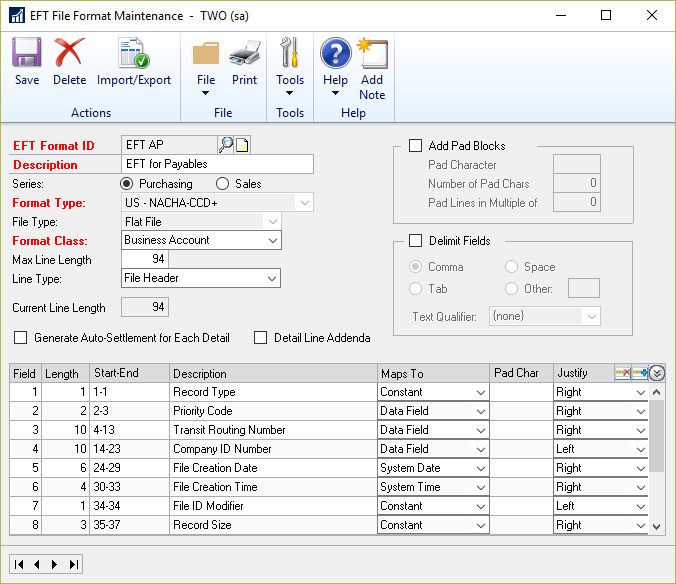Click the Print icon

coord(244,55)
